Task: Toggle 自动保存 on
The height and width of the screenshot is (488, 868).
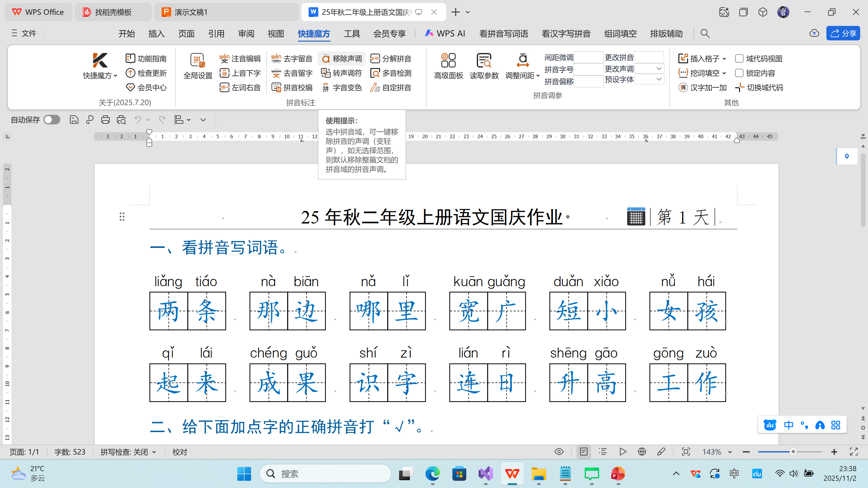Action: tap(52, 120)
